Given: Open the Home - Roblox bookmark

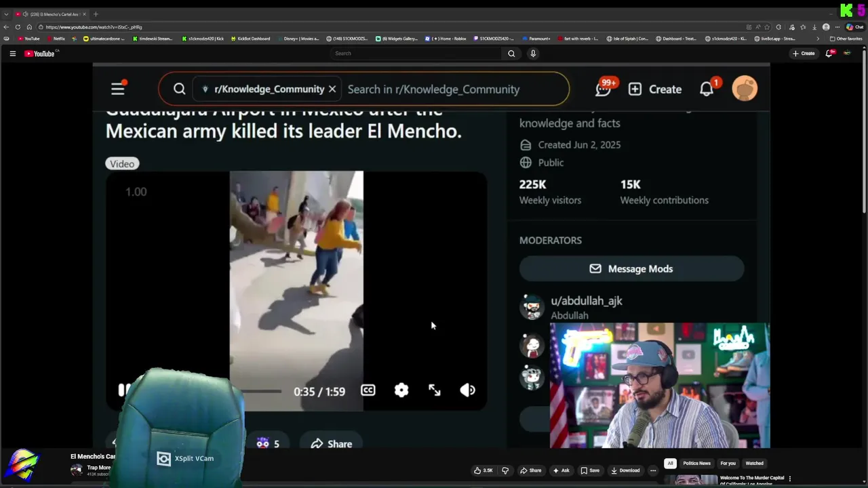Looking at the screenshot, I should click(x=447, y=39).
